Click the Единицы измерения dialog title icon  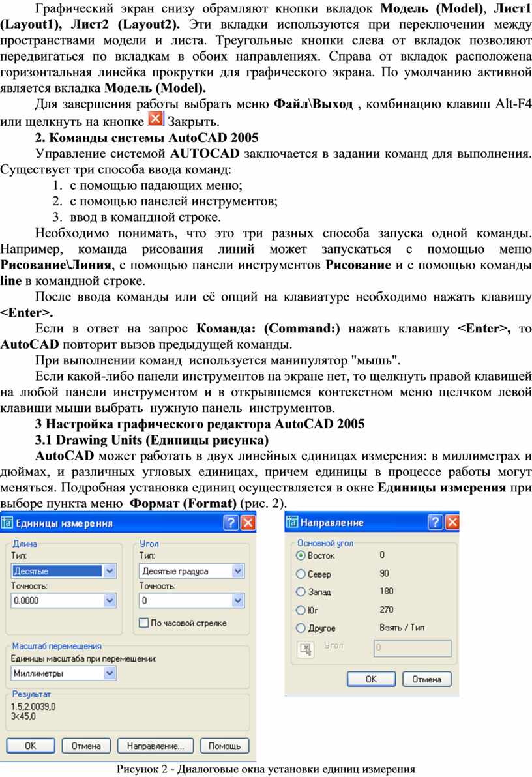pos(7,523)
